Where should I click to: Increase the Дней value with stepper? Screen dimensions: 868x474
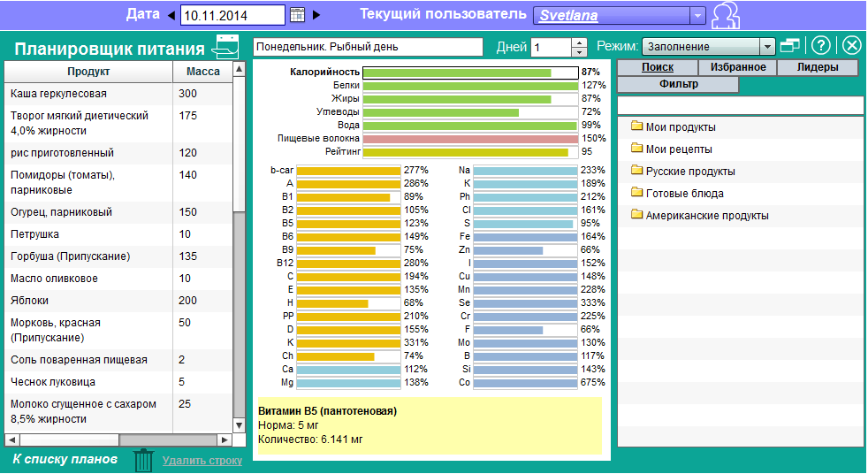pos(580,42)
